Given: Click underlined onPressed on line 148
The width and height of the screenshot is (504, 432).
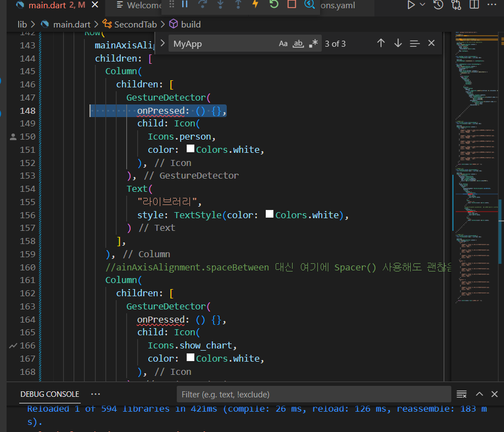Looking at the screenshot, I should click(161, 111).
